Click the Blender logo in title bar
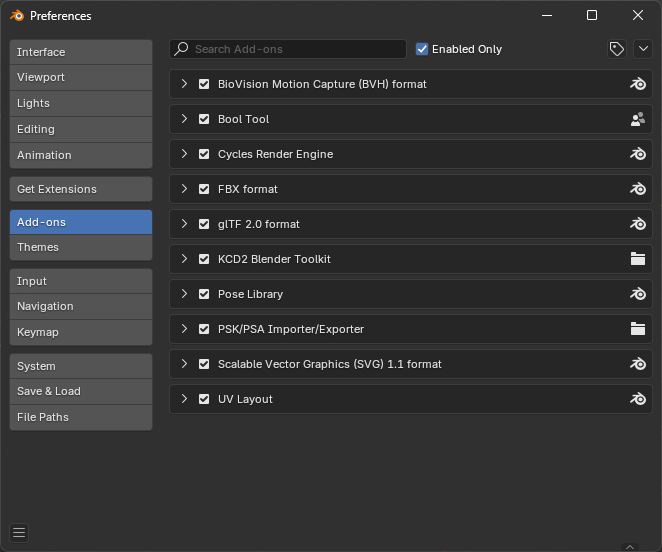This screenshot has width=662, height=552. pyautogui.click(x=17, y=16)
